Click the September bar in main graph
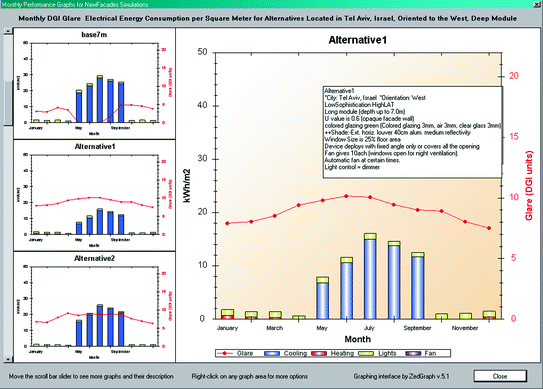The height and width of the screenshot is (389, 543). 418,286
